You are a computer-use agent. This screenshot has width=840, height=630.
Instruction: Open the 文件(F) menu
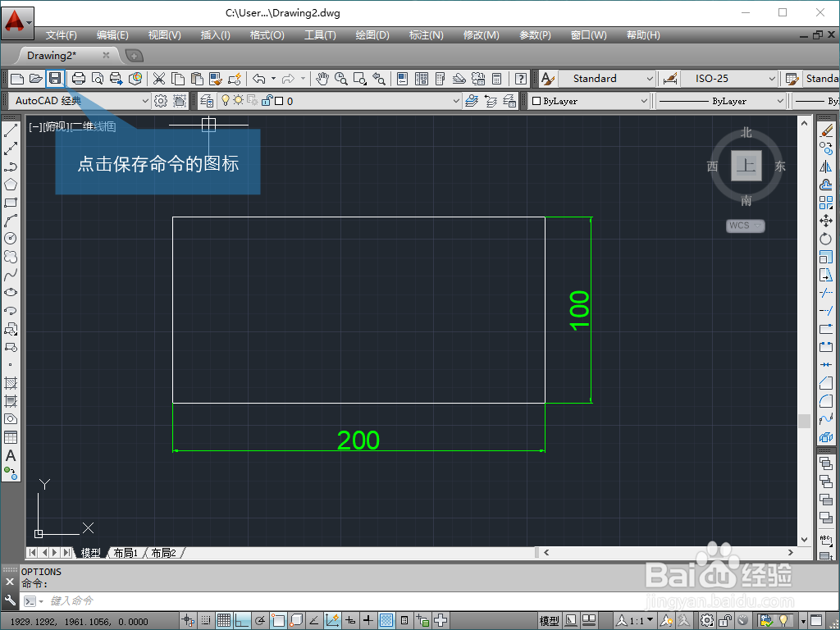coord(61,35)
